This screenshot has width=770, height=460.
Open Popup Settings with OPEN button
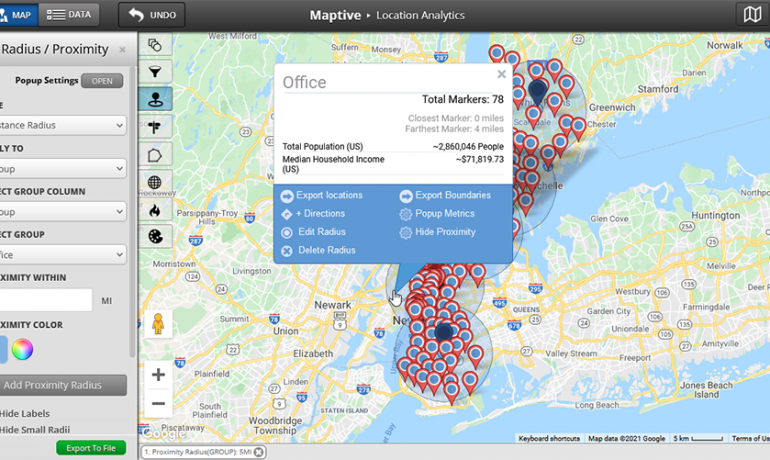(x=102, y=81)
